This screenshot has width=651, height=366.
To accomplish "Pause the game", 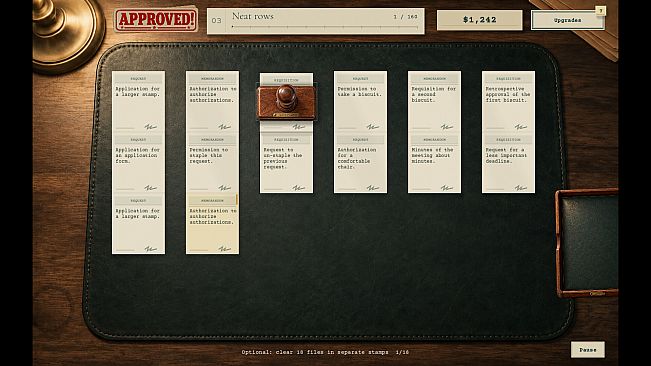I will [587, 350].
